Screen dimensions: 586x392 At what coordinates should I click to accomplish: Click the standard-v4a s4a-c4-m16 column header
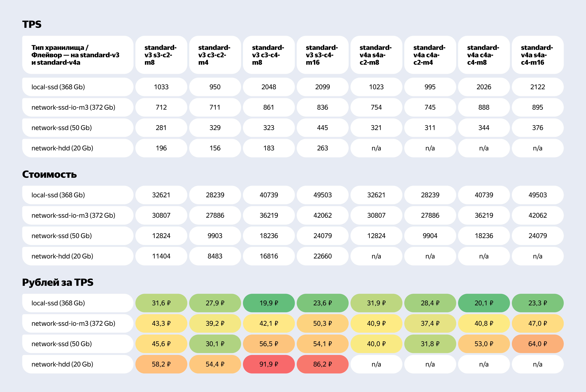point(538,55)
